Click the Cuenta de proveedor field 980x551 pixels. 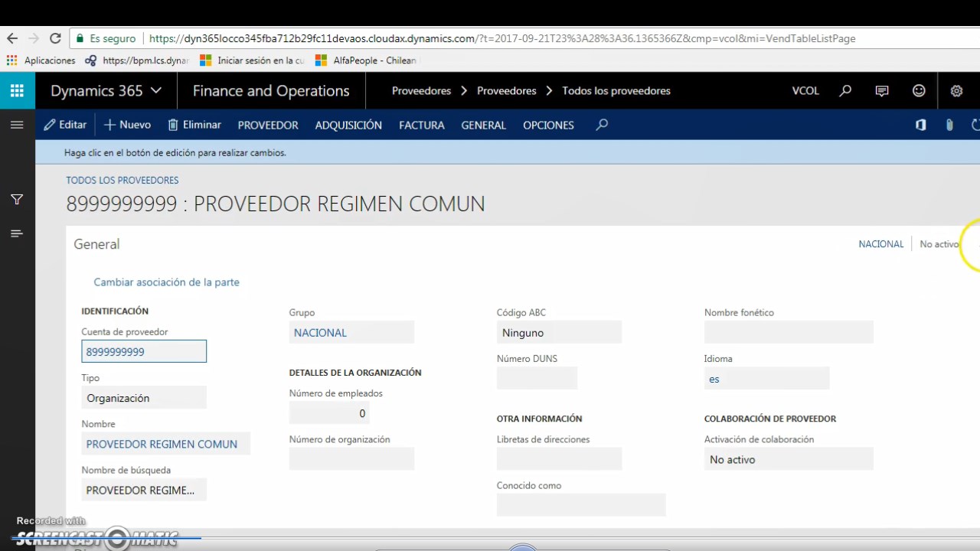[x=144, y=351]
